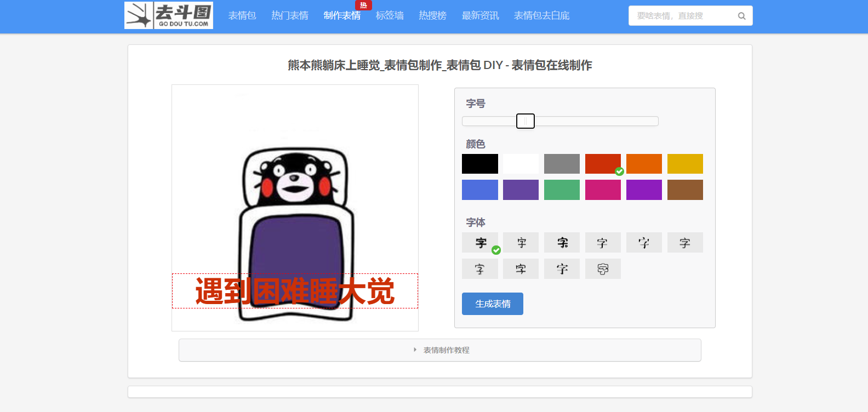
Task: Select the bold first font option with checkmark
Action: pyautogui.click(x=480, y=243)
